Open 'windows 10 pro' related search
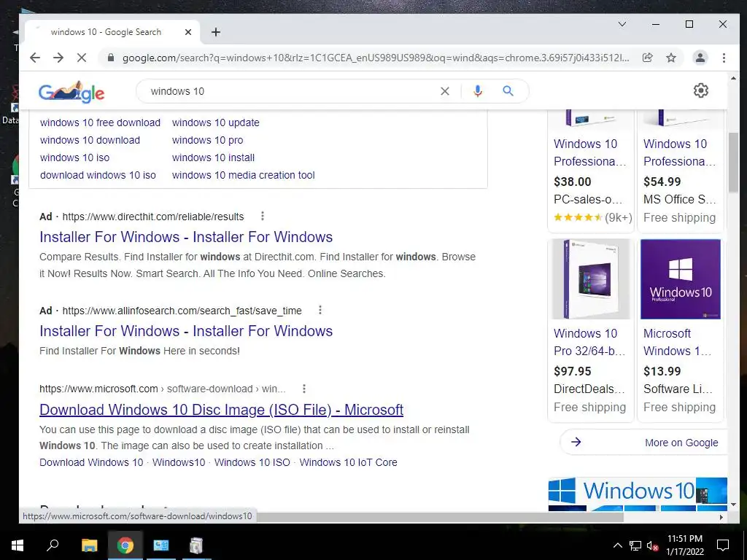Image resolution: width=747 pixels, height=560 pixels. click(208, 140)
